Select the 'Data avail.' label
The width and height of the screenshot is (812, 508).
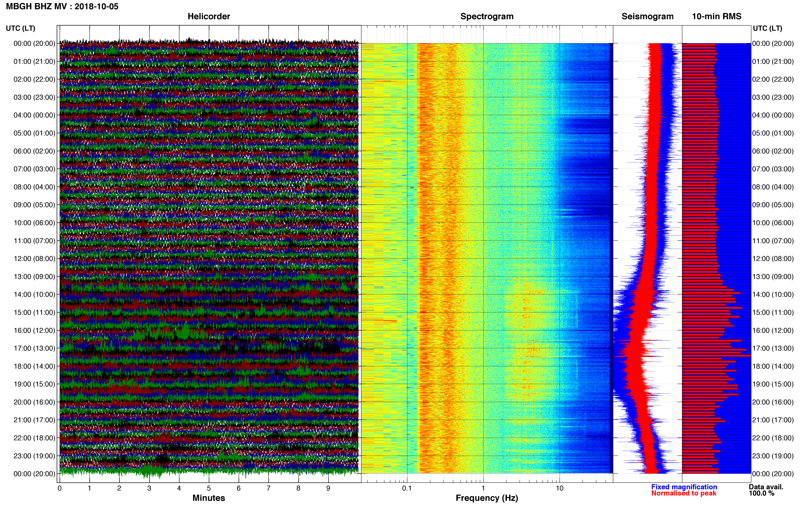click(x=766, y=487)
